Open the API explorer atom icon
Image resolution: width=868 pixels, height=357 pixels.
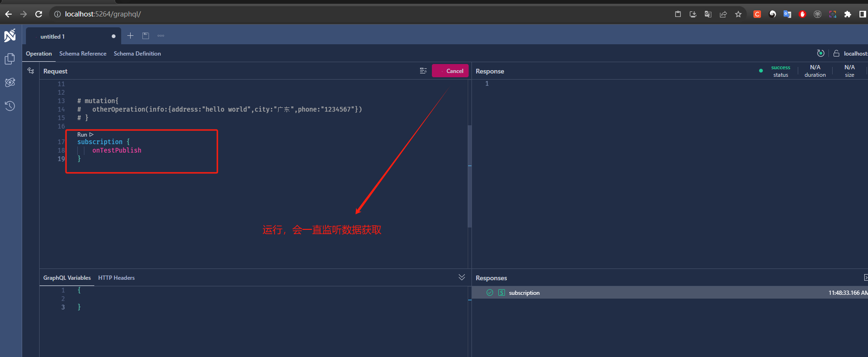point(10,82)
